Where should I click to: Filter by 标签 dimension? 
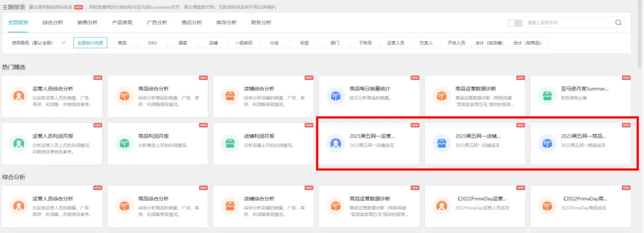304,43
